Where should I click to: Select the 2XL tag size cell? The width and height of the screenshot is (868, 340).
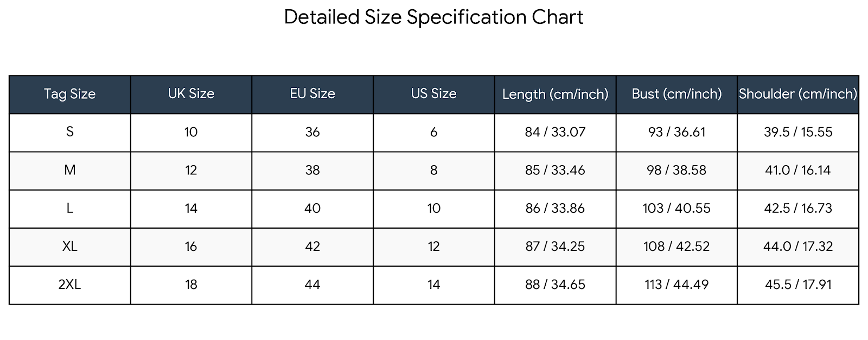click(x=69, y=285)
